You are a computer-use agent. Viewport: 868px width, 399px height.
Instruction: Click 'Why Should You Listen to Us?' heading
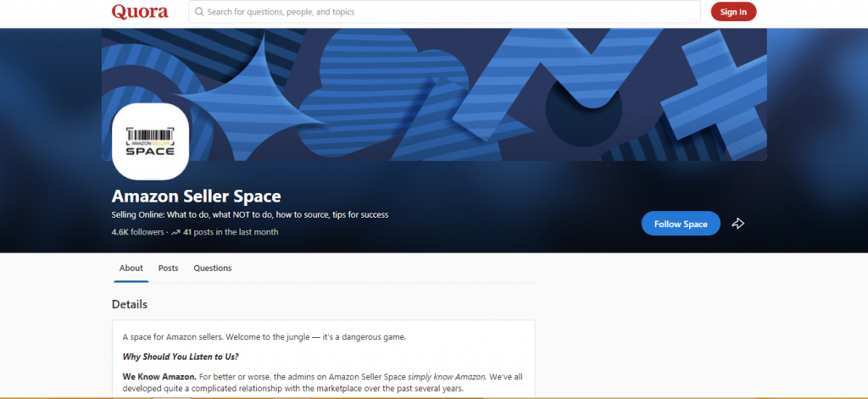tap(181, 357)
